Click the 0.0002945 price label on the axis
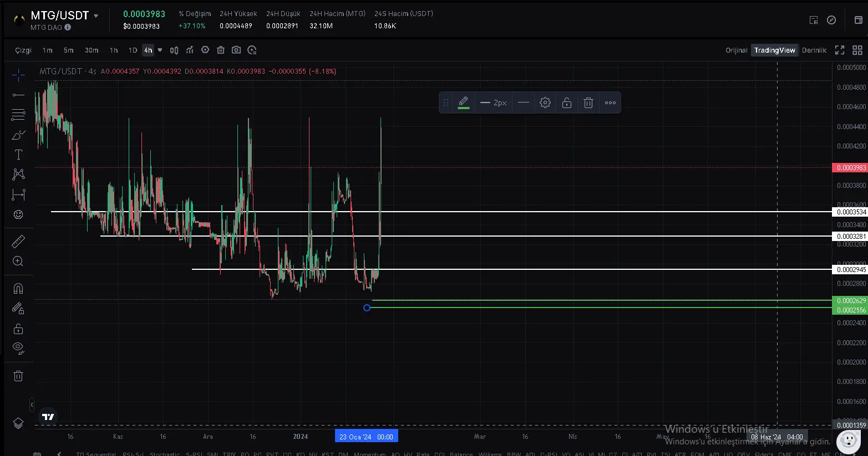 point(850,270)
